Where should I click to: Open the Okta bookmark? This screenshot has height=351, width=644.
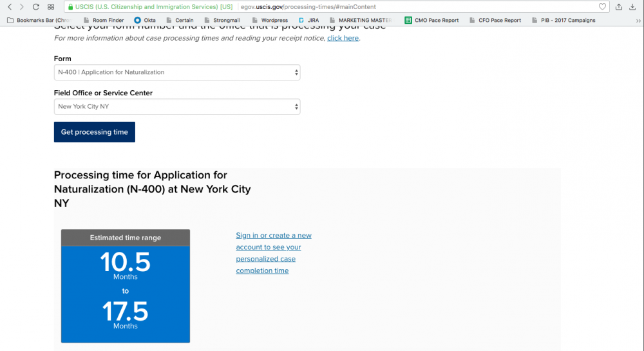pos(144,20)
